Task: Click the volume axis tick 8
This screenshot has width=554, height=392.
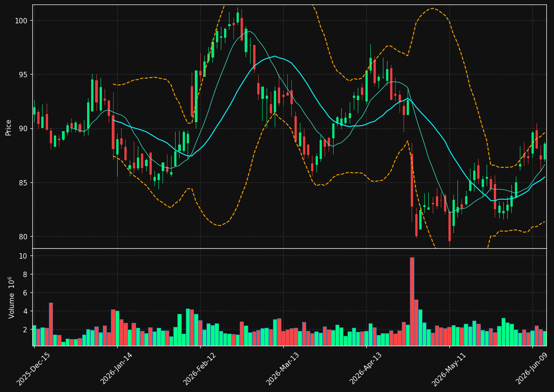Action: pyautogui.click(x=26, y=274)
